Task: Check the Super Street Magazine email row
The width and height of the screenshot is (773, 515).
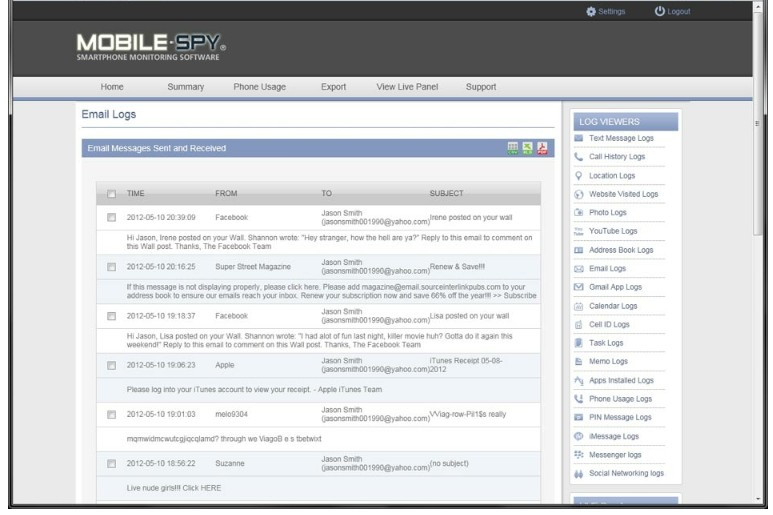Action: (111, 267)
